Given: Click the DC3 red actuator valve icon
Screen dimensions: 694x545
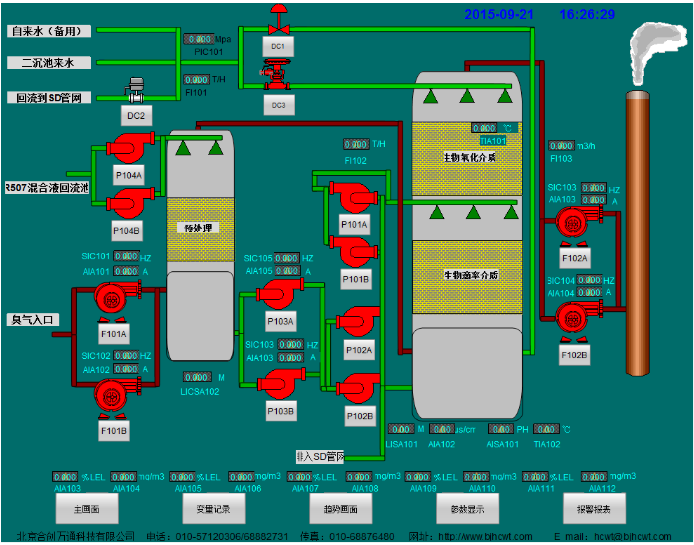Looking at the screenshot, I should coord(278,75).
